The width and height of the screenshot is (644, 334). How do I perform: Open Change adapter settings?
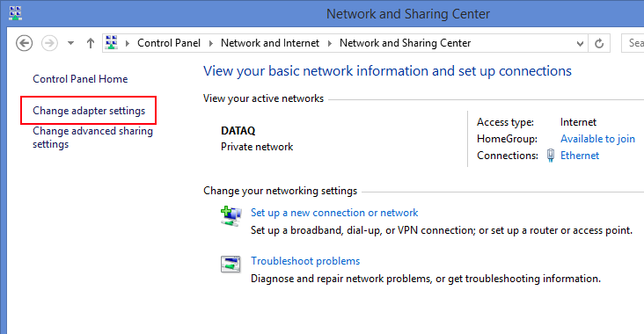tap(89, 111)
